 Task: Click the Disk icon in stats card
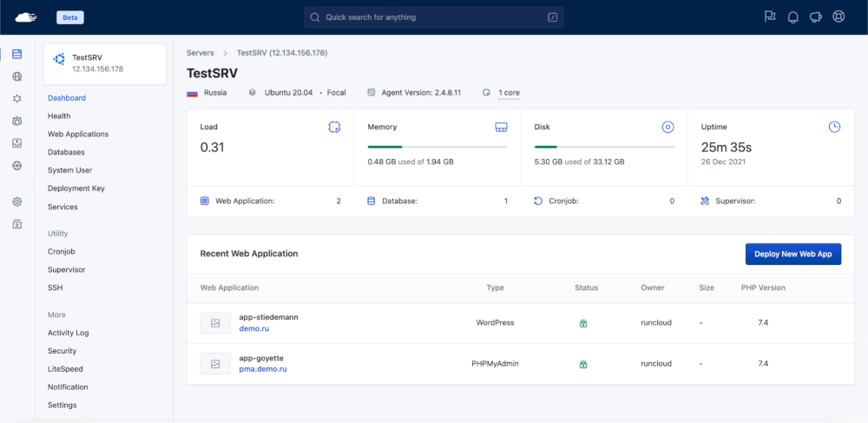coord(667,127)
